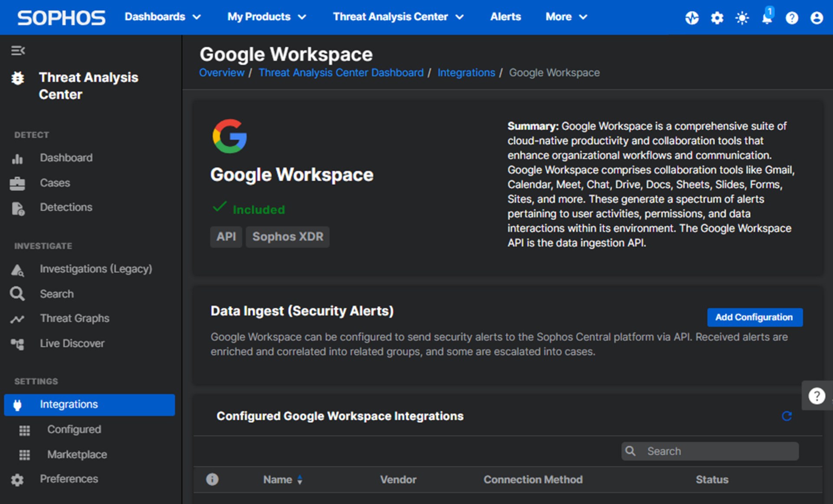Toggle sorting on the Name column

tap(300, 480)
